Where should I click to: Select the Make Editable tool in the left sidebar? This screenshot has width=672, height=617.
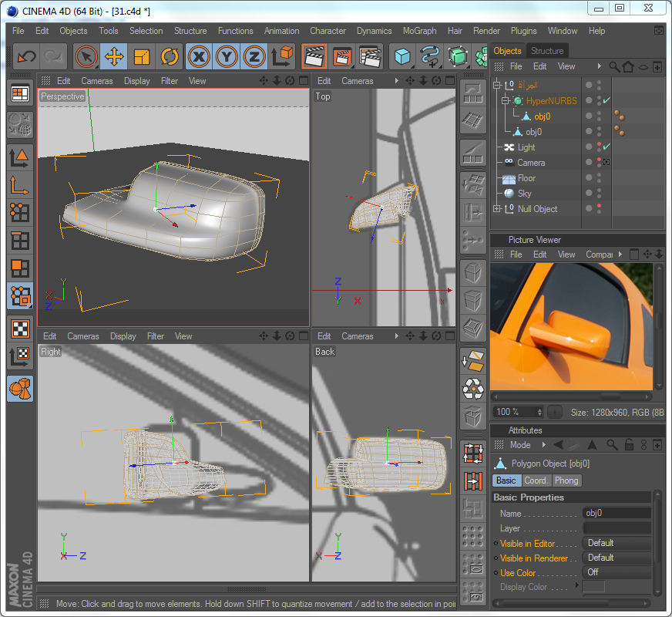pyautogui.click(x=20, y=124)
